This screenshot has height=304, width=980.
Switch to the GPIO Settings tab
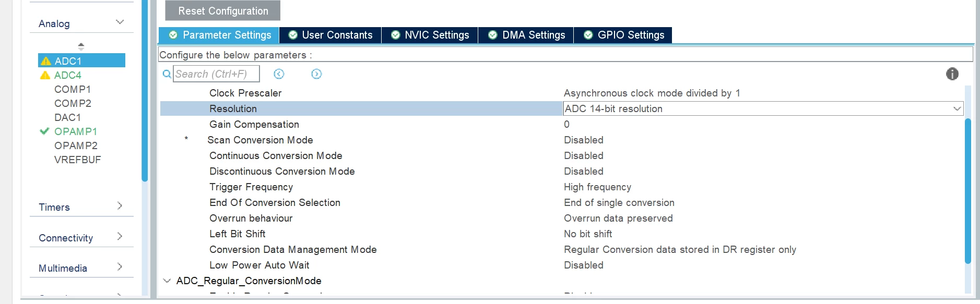click(623, 35)
